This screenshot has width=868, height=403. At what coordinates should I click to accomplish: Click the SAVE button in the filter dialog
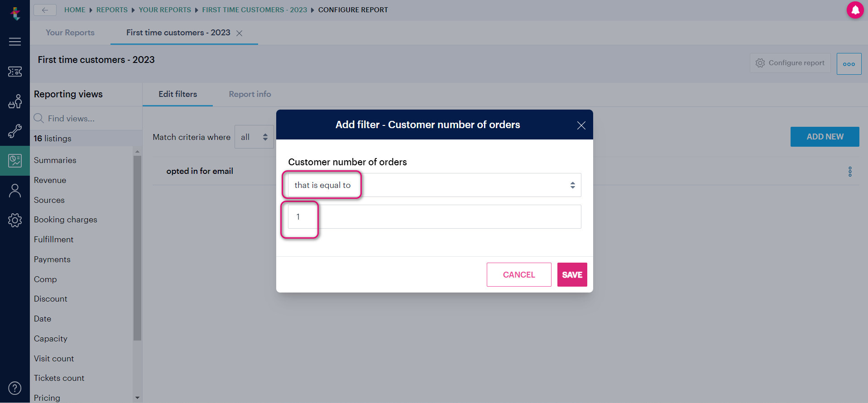(x=572, y=274)
